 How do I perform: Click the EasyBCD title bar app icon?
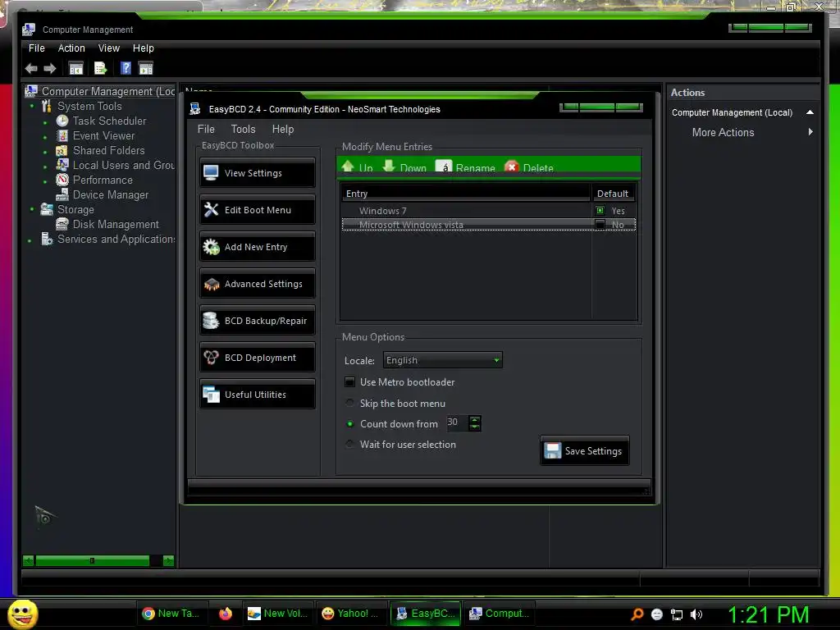[x=195, y=109]
